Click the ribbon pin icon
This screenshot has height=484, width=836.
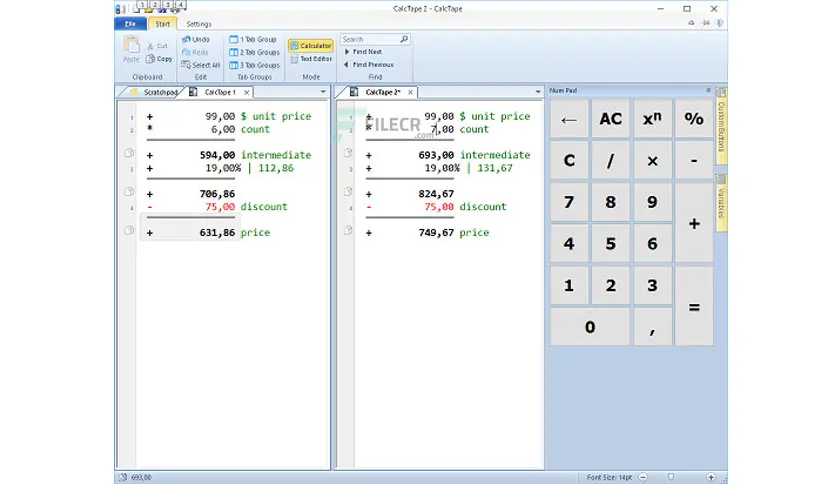705,23
